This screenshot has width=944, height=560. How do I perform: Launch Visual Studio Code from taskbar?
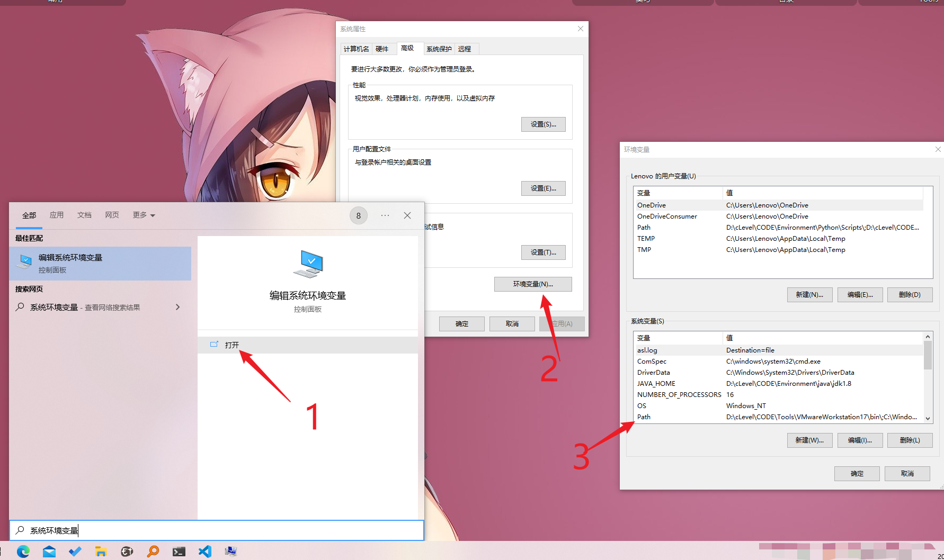205,552
